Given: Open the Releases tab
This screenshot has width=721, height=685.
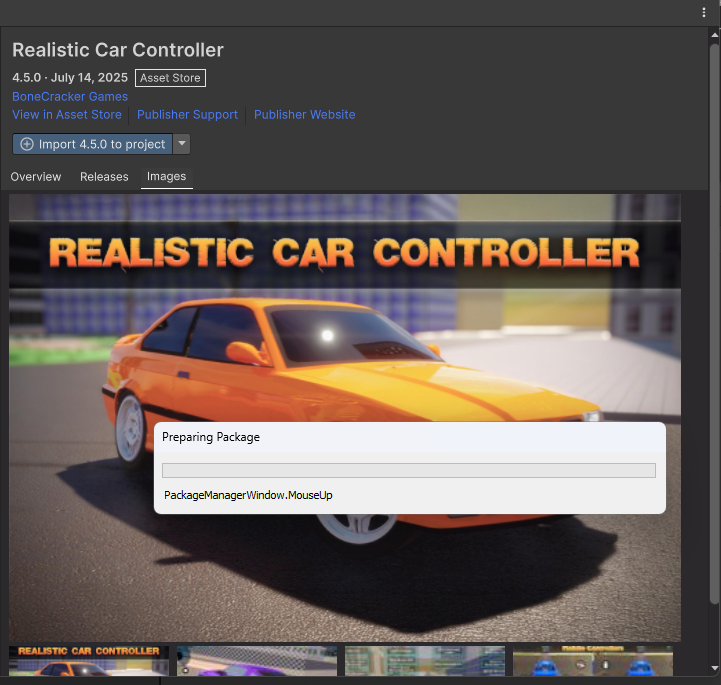Looking at the screenshot, I should tap(104, 177).
